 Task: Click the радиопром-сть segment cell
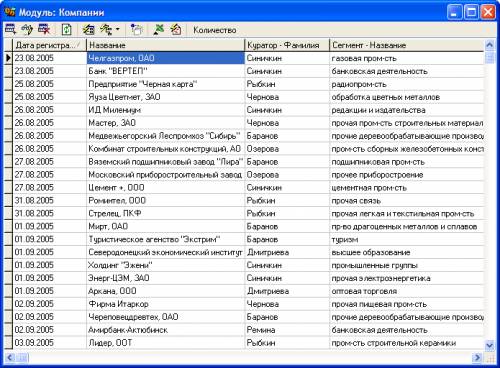click(407, 84)
